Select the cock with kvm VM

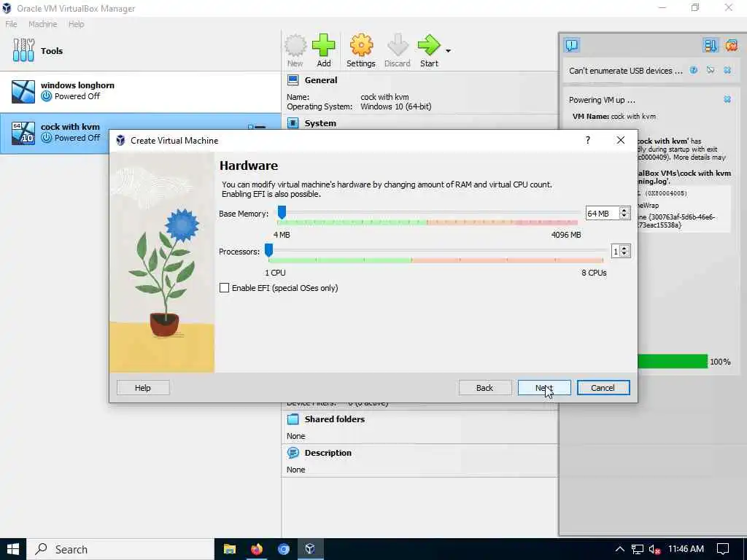tap(141, 133)
